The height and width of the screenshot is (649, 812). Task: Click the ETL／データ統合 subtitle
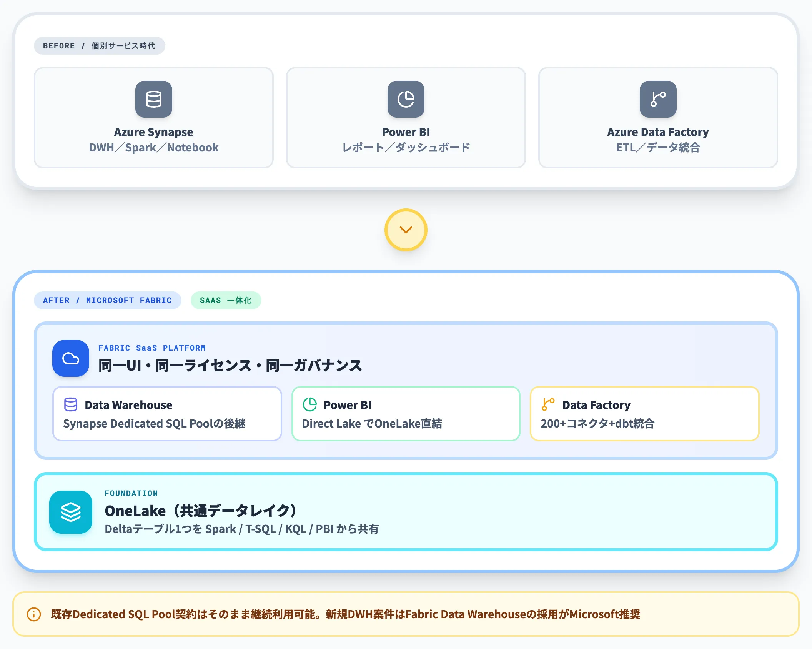(658, 148)
